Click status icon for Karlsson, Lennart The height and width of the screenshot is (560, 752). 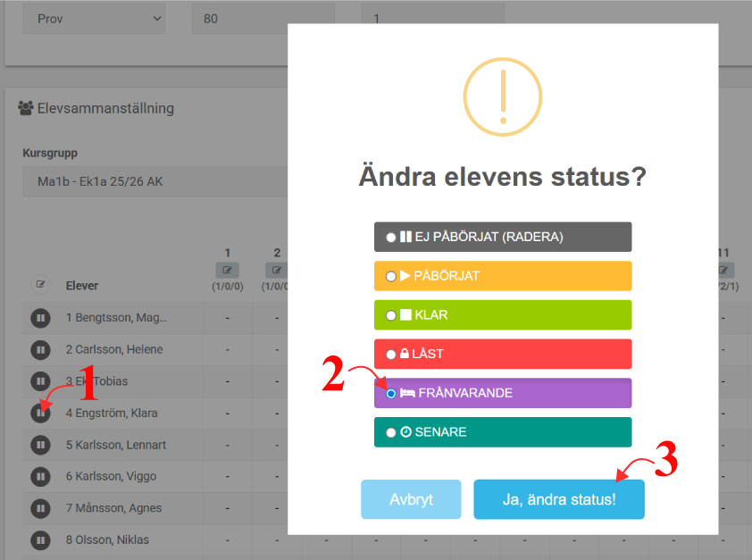tap(40, 445)
